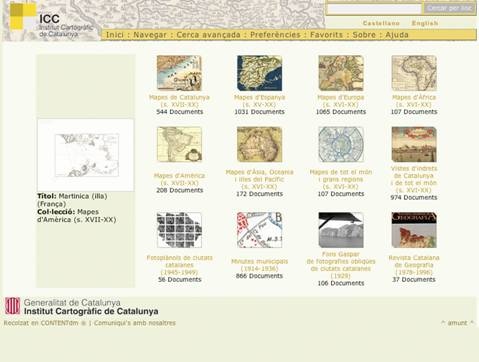Select the Mapes d'Europa thumbnail image
This screenshot has width=479, height=362.
(x=341, y=73)
